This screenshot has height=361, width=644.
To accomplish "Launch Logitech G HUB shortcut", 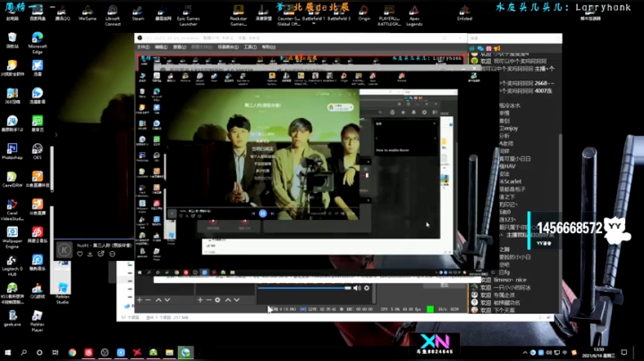I will pyautogui.click(x=12, y=265).
